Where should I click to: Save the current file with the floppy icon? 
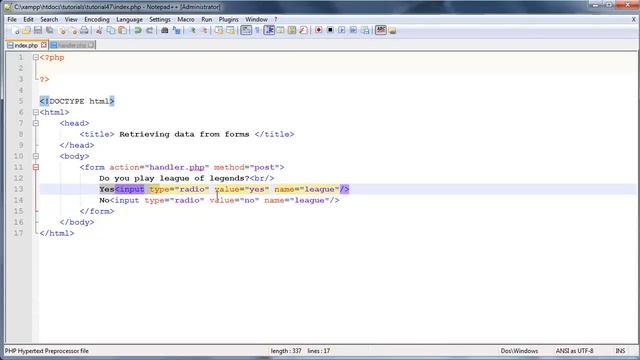[x=38, y=31]
